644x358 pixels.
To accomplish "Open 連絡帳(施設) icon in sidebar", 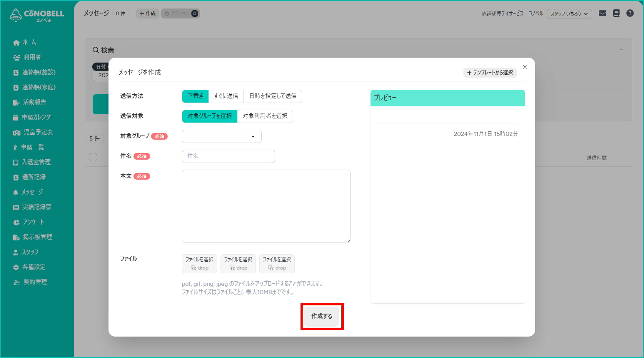I will [16, 72].
